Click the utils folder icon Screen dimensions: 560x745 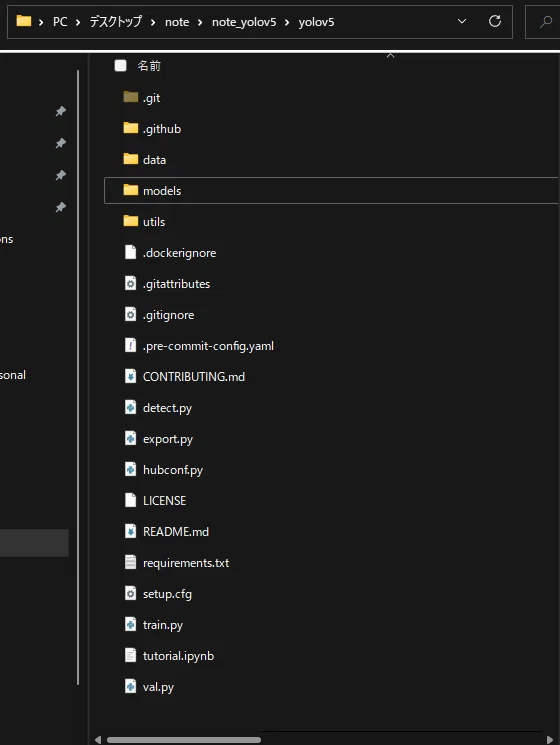[131, 221]
